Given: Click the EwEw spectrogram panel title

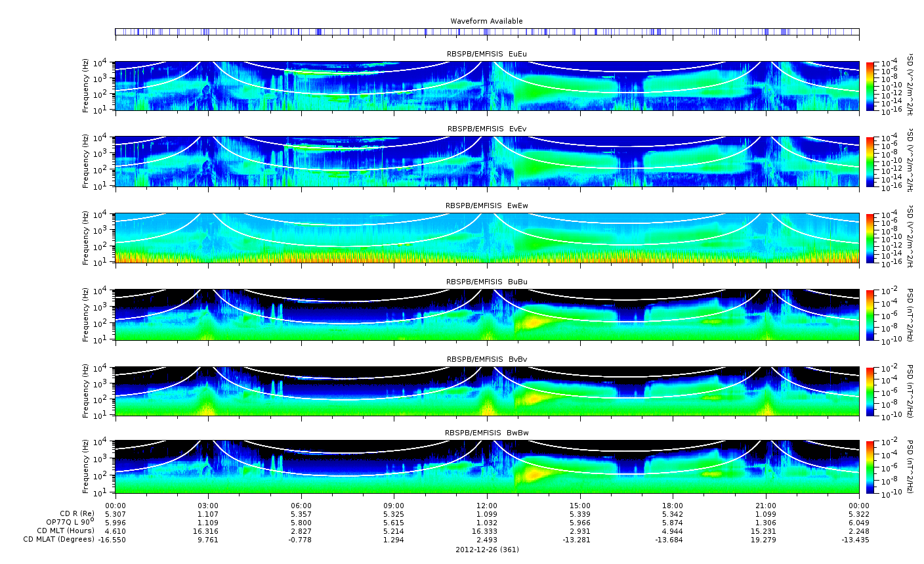Looking at the screenshot, I should 487,206.
